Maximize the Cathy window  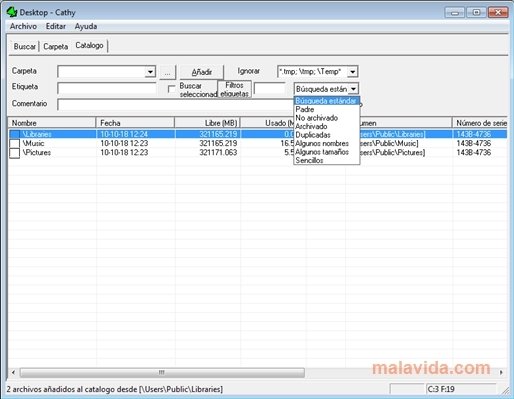click(x=476, y=13)
